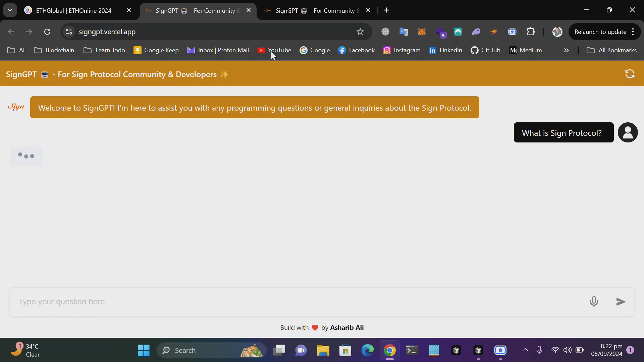Open the Terminal app in the taskbar
Viewport: 644px width, 362px height.
click(412, 351)
